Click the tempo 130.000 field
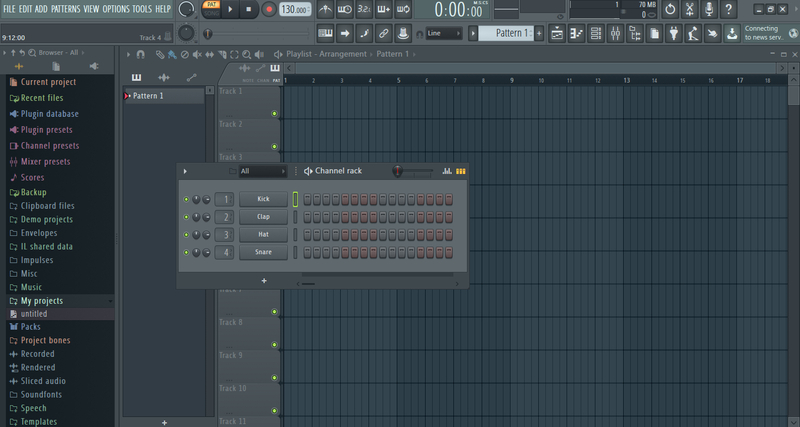Image resolution: width=800 pixels, height=427 pixels. 295,9
